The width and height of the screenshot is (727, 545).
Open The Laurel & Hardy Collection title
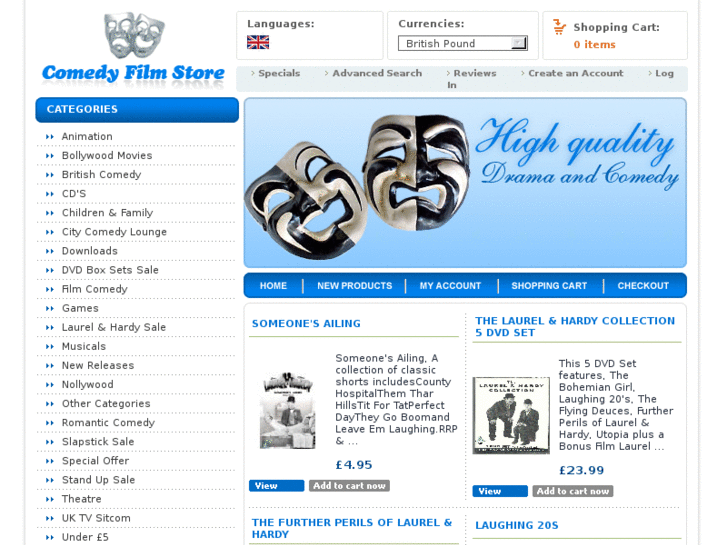pyautogui.click(x=575, y=327)
